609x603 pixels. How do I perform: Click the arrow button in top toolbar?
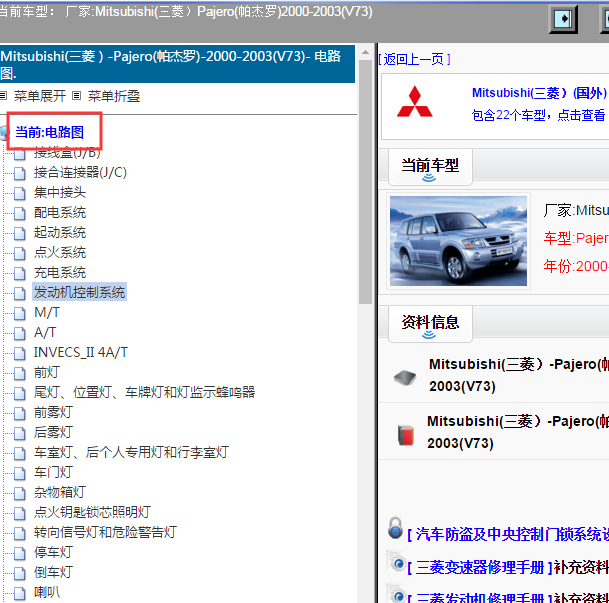point(563,19)
